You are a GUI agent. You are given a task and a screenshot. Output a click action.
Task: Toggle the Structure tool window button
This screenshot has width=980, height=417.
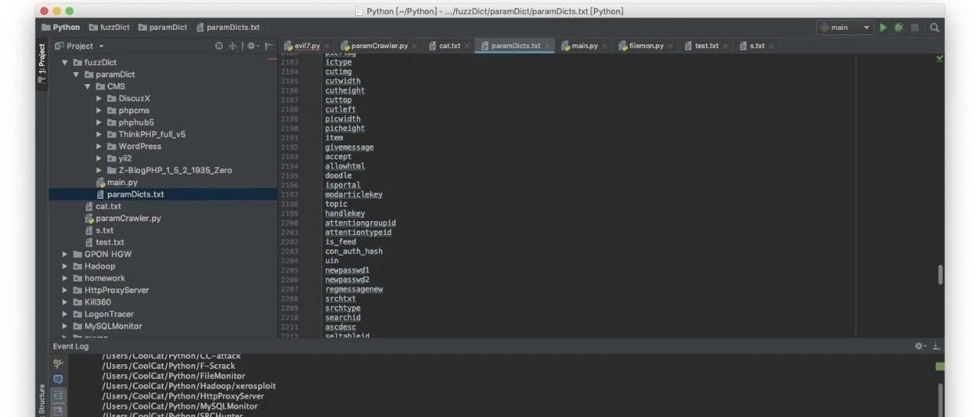coord(42,399)
